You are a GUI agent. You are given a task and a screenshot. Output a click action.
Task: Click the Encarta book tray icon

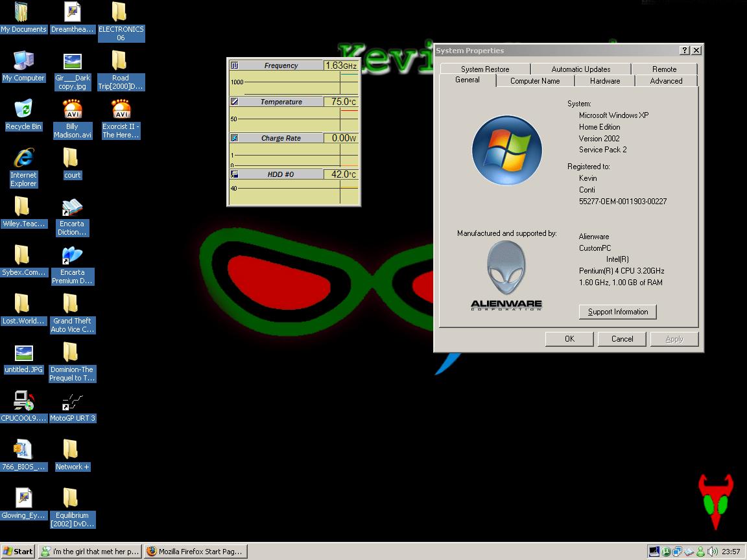tap(689, 552)
